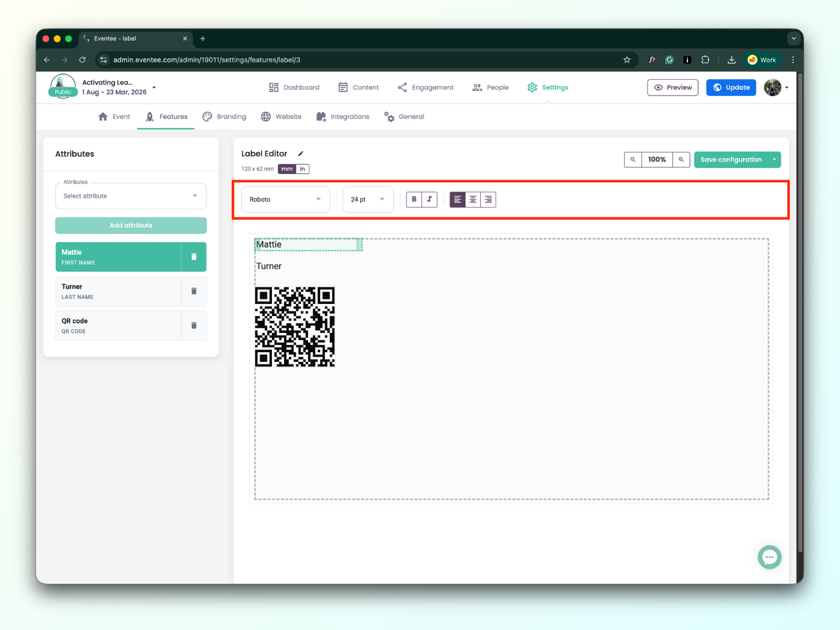The width and height of the screenshot is (840, 630).
Task: Remove the QR code attribute
Action: (x=194, y=325)
